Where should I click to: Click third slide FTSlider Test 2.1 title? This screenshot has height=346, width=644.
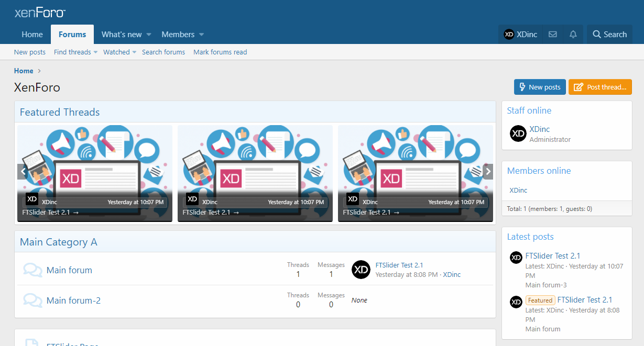371,212
